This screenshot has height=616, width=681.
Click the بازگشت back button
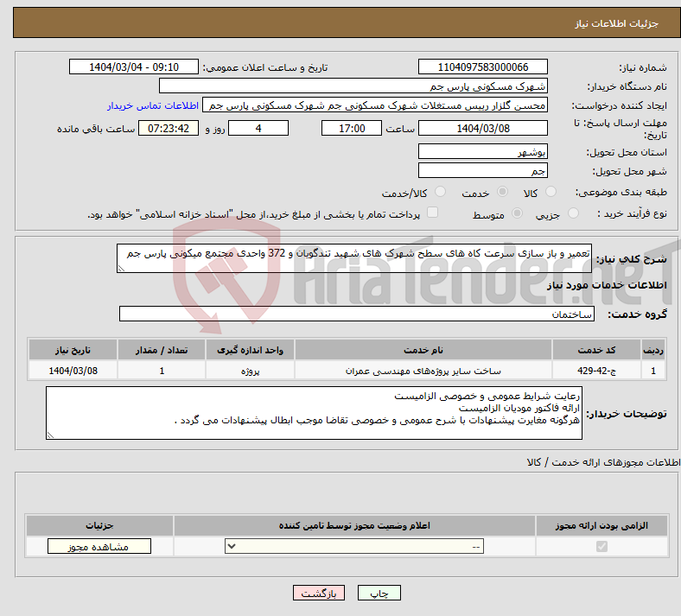point(318,593)
